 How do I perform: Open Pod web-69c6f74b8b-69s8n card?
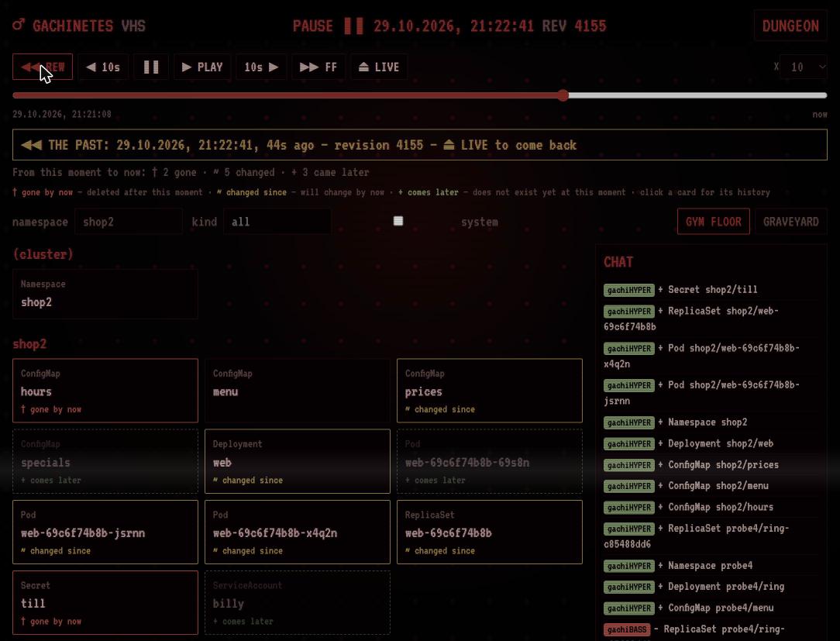tap(490, 461)
